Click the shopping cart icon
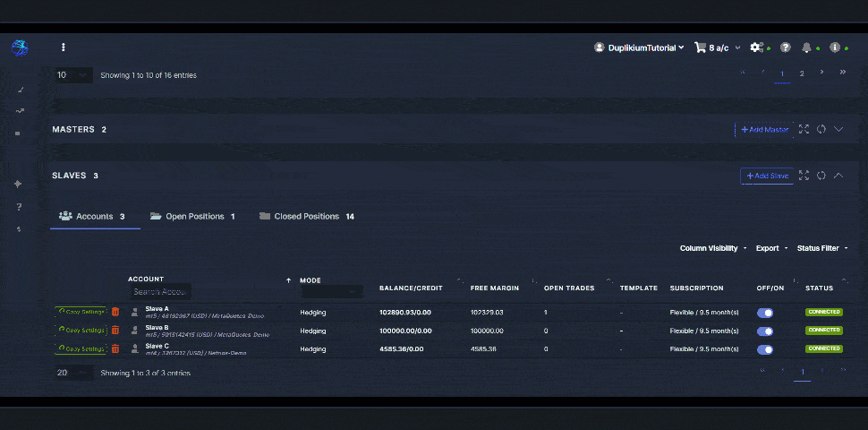The image size is (868, 430). pyautogui.click(x=700, y=47)
